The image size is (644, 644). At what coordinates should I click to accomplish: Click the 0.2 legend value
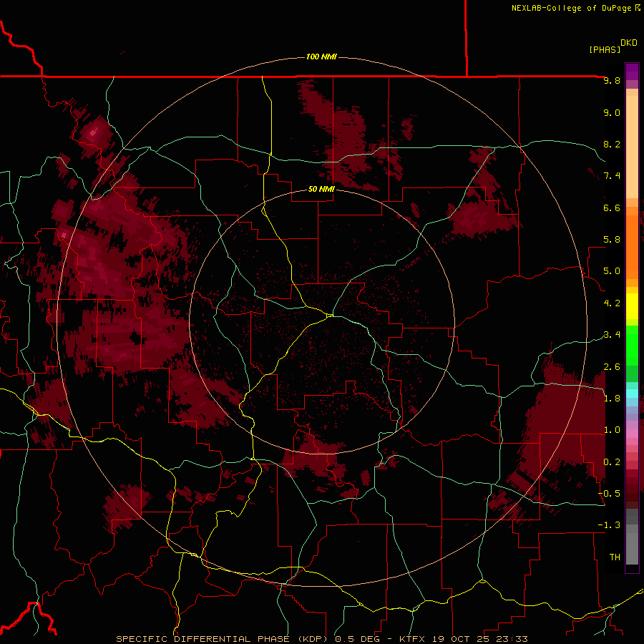coord(612,462)
